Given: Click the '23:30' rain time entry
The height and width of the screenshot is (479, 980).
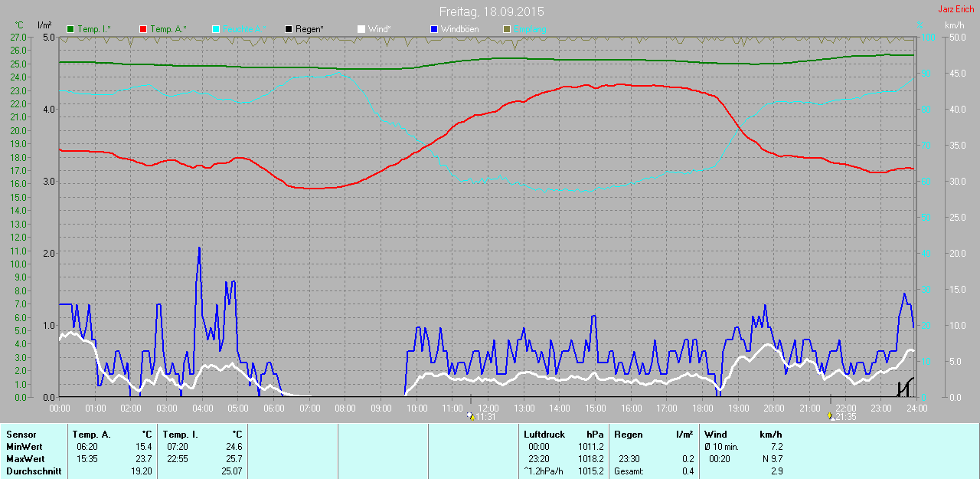Looking at the screenshot, I should pyautogui.click(x=629, y=459).
